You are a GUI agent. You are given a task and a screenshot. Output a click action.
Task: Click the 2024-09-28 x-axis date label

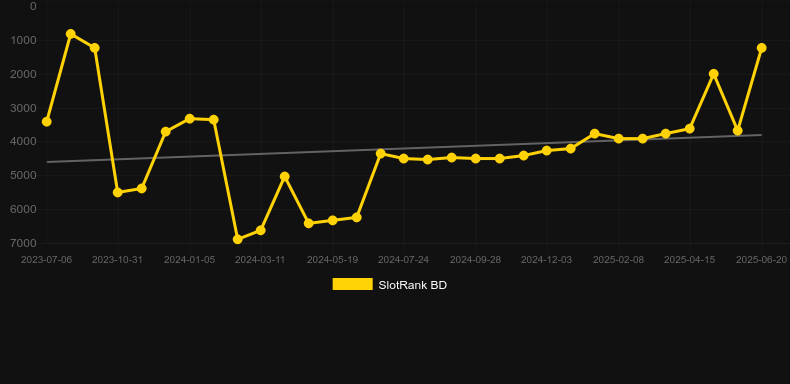(475, 260)
